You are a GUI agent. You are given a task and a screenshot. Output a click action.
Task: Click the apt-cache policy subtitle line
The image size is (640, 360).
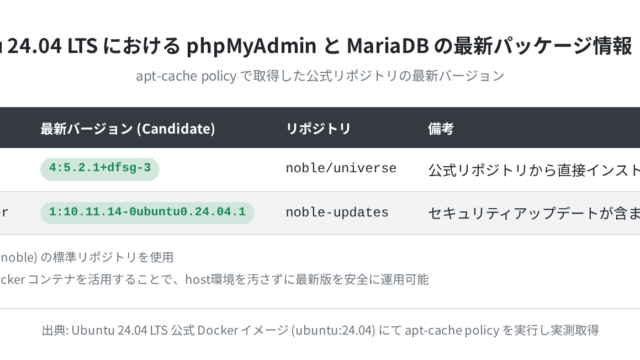pos(320,76)
